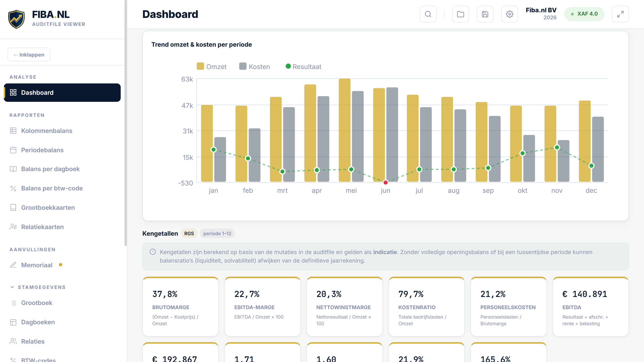
Task: Click the Fiba.nl BV 2026 company label
Action: (x=541, y=14)
